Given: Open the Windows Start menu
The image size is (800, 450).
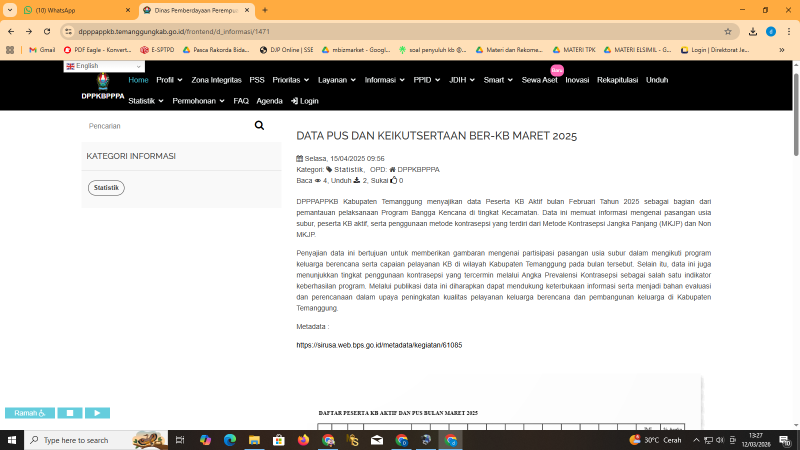Looking at the screenshot, I should coord(12,440).
